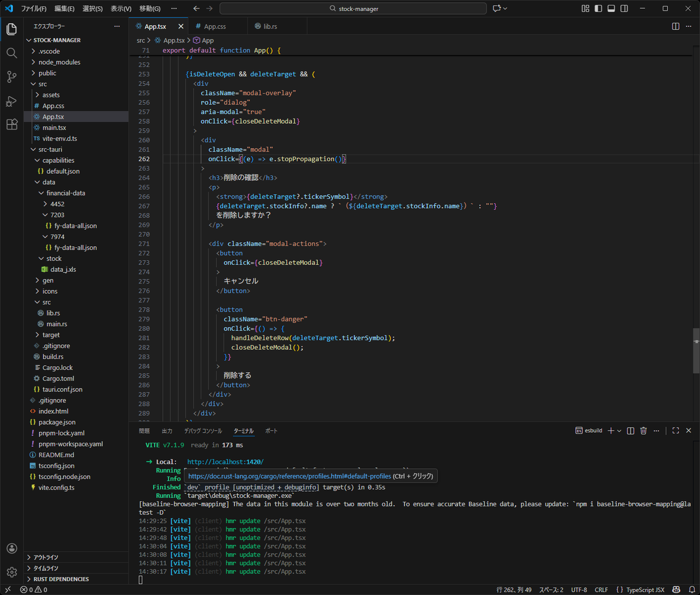Split the editor to the right
The image size is (700, 595).
point(675,26)
